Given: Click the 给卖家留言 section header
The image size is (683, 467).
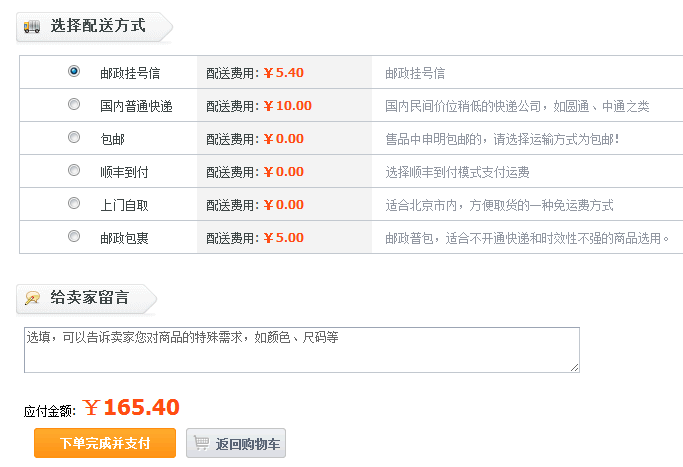Looking at the screenshot, I should 90,297.
